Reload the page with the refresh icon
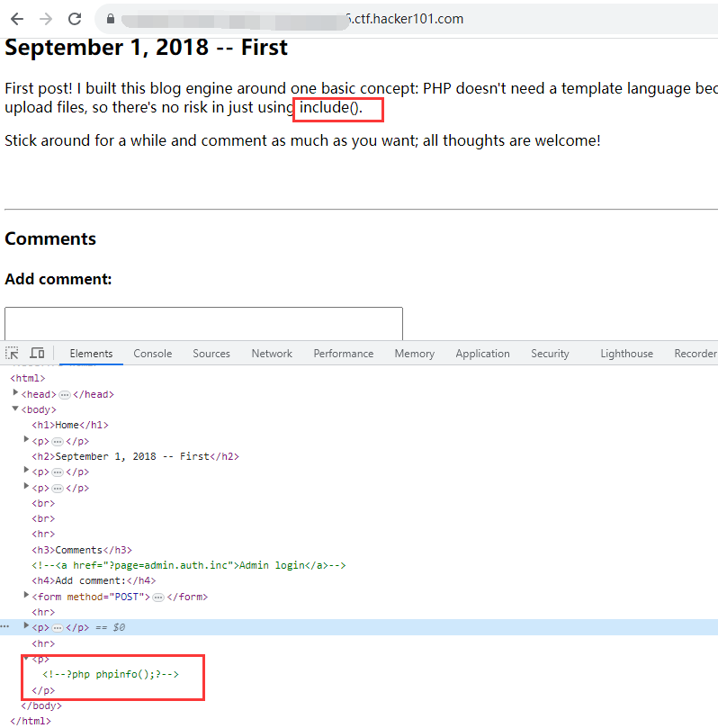The height and width of the screenshot is (728, 718). [x=75, y=19]
